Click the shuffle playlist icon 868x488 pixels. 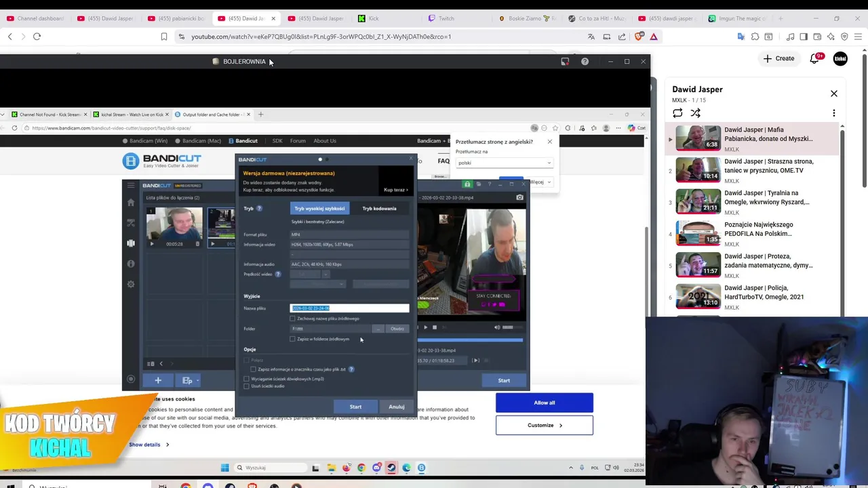[695, 113]
